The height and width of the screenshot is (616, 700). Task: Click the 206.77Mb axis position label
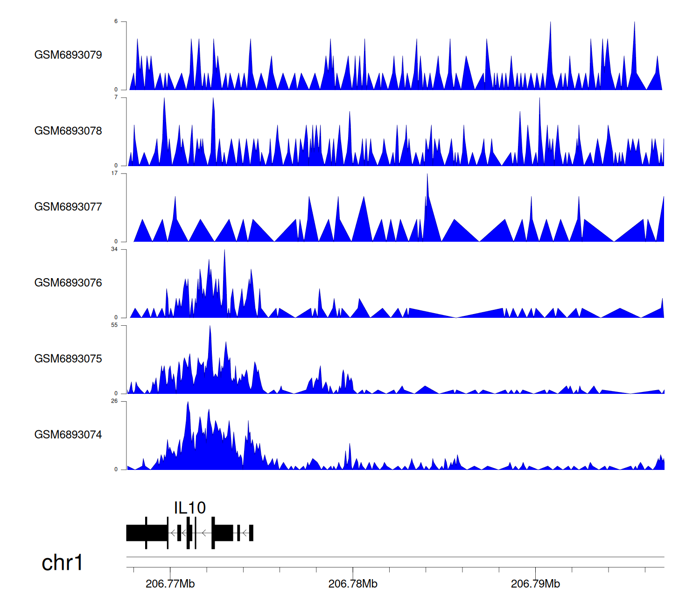170,584
